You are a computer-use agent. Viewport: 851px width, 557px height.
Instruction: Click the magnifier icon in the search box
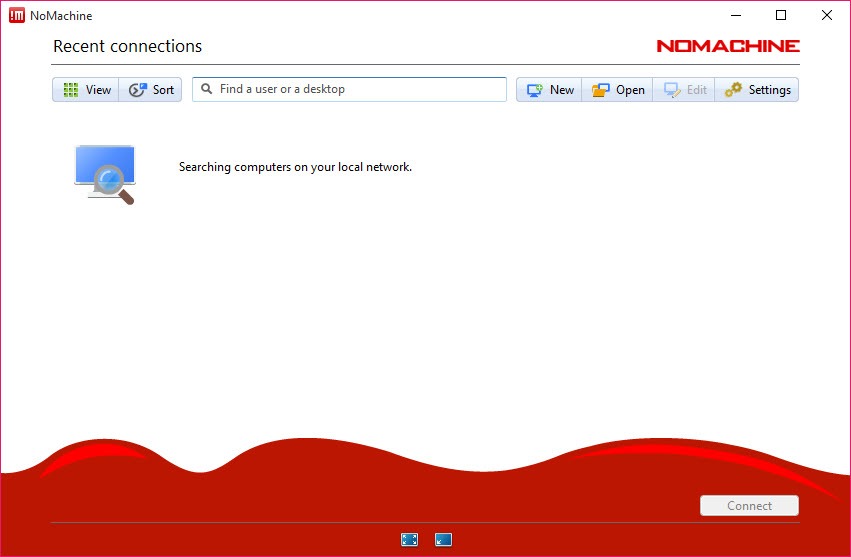206,88
